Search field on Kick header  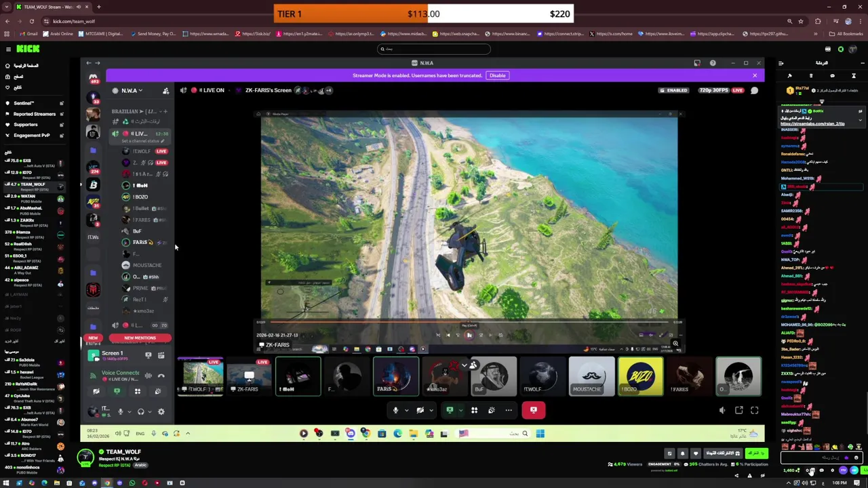pyautogui.click(x=434, y=49)
